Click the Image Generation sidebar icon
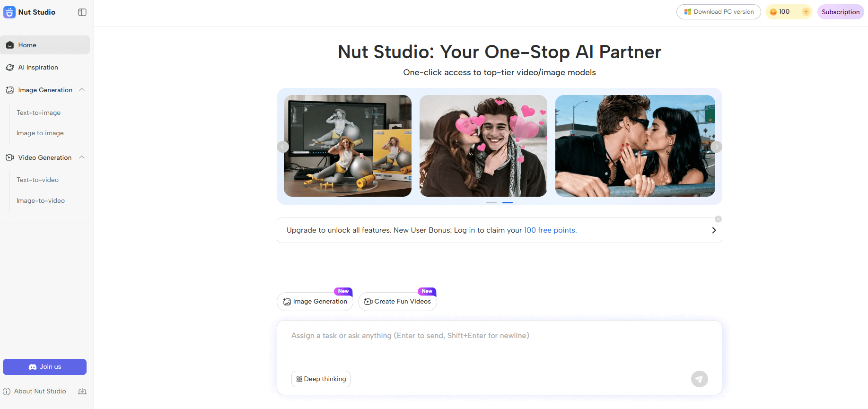This screenshot has height=409, width=868. [x=10, y=90]
